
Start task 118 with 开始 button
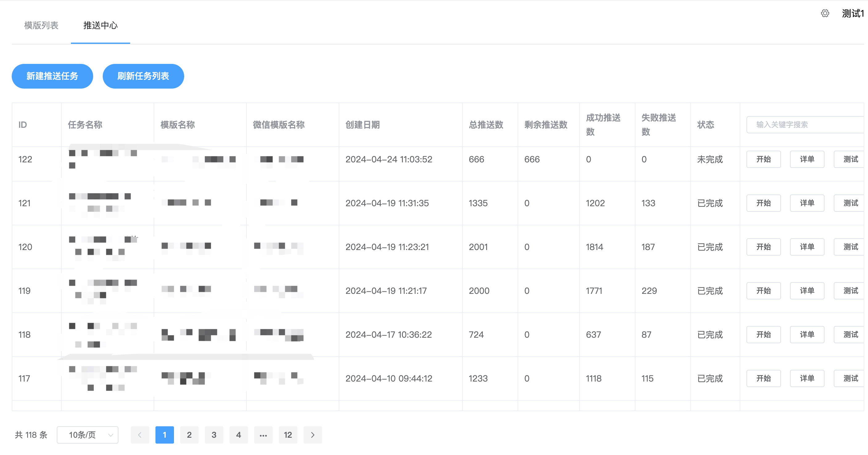pyautogui.click(x=763, y=335)
